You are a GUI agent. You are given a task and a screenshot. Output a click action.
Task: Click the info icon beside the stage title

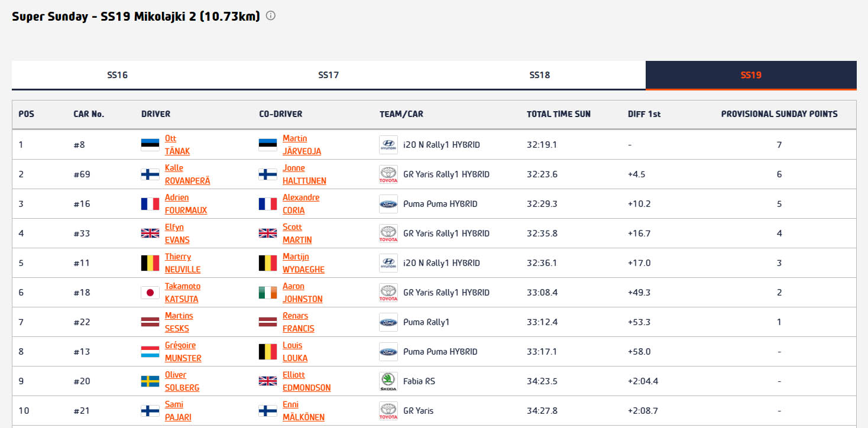coord(271,16)
